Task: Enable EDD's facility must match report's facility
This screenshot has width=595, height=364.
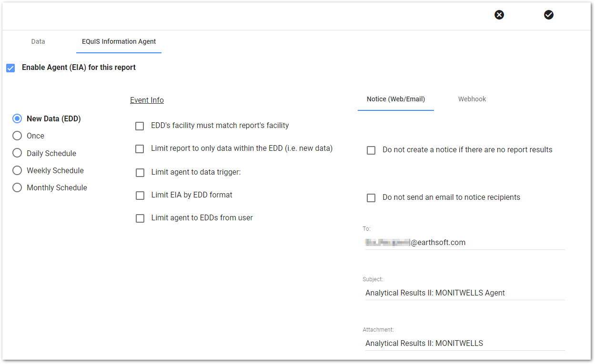Action: [140, 126]
